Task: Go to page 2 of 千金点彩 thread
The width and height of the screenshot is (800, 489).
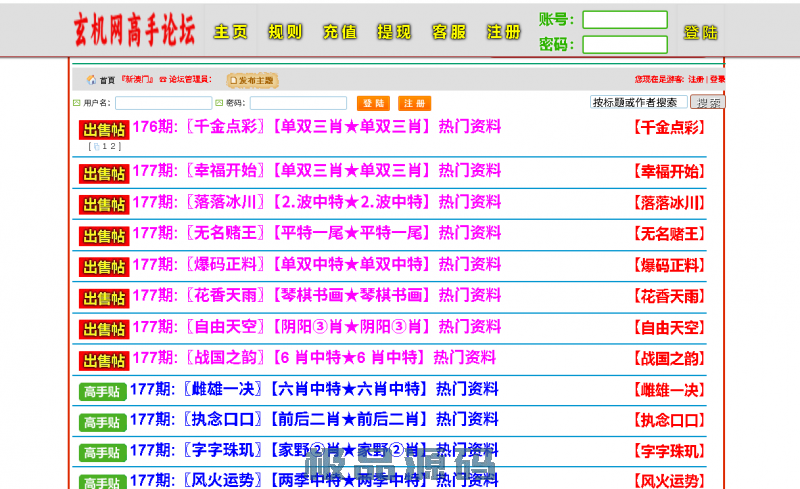Action: (113, 146)
